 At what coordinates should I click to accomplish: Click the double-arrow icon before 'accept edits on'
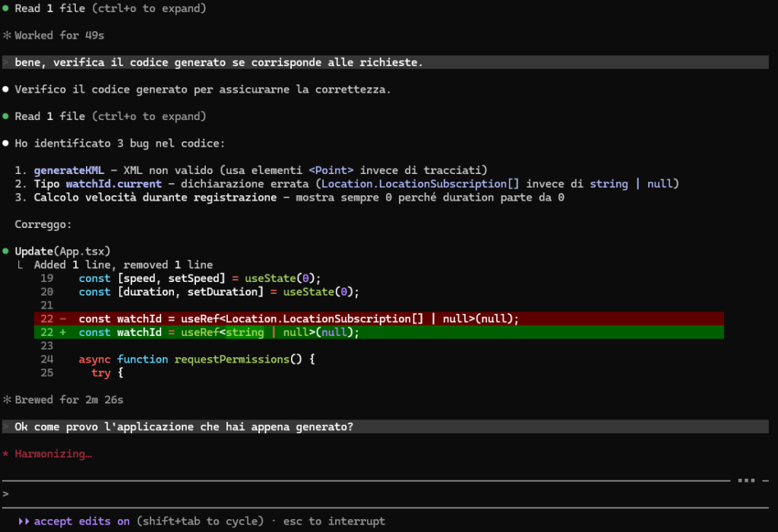point(24,521)
